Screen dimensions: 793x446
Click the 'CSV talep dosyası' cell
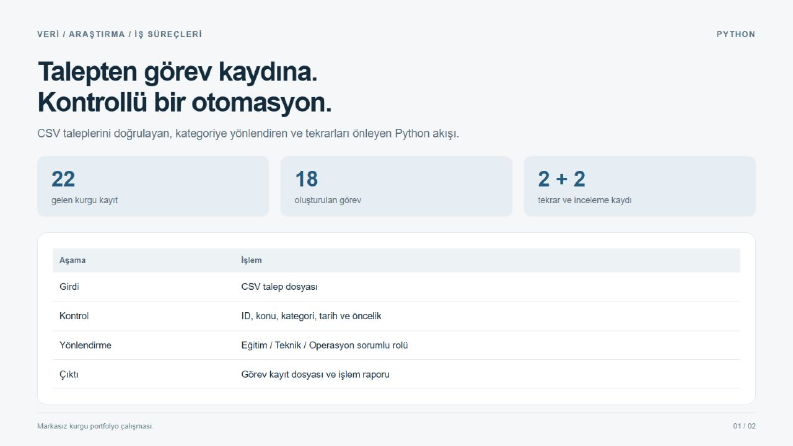click(279, 287)
